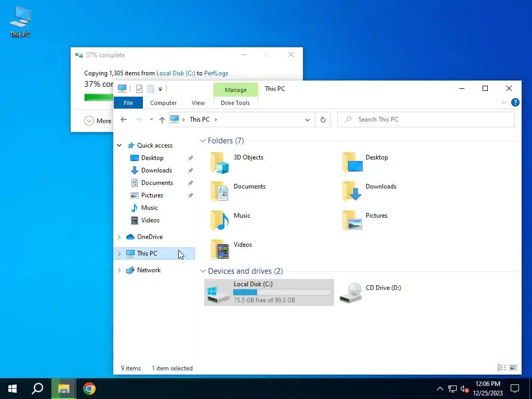Collapse the Quick access tree node
532x399 pixels.
(119, 145)
